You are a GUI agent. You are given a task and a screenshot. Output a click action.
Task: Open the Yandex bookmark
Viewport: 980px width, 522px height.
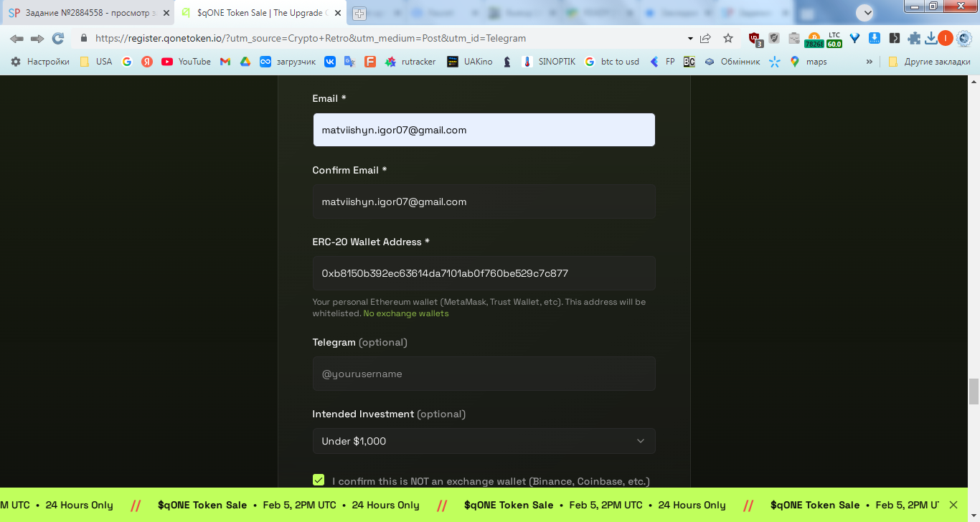click(147, 62)
